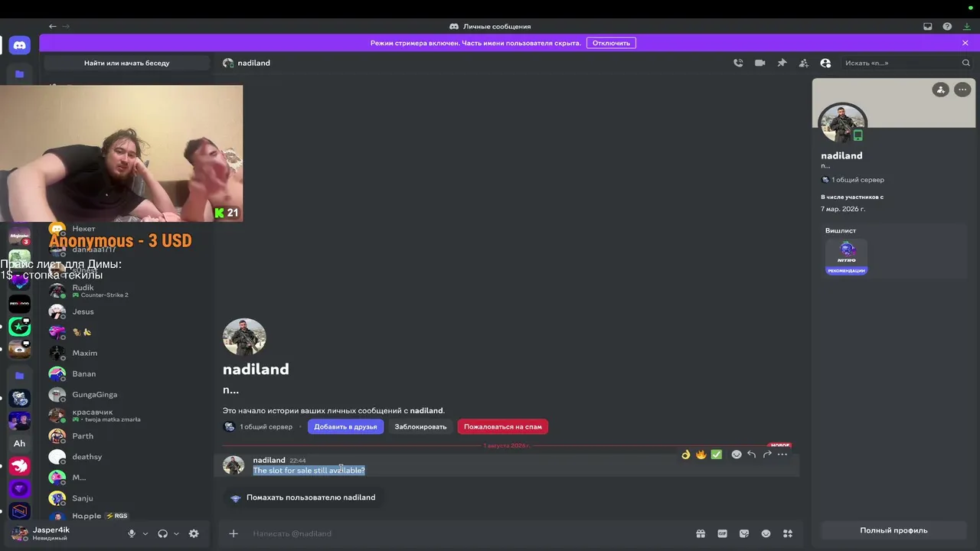The width and height of the screenshot is (980, 551).
Task: Open the apps launcher in the message bar
Action: tap(788, 533)
